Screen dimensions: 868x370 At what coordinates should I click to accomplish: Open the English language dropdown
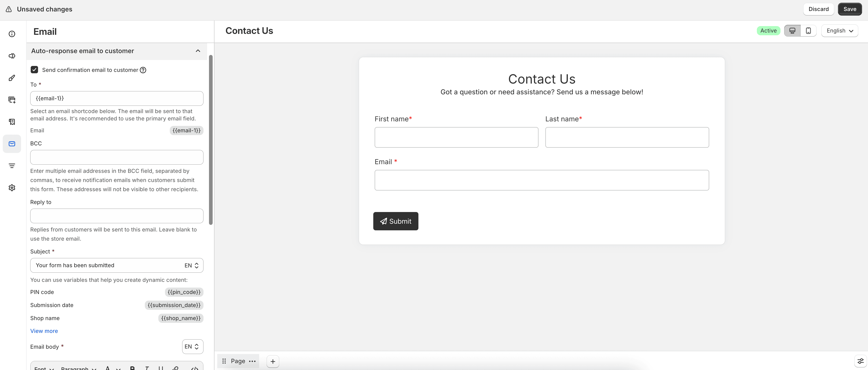[x=839, y=31]
